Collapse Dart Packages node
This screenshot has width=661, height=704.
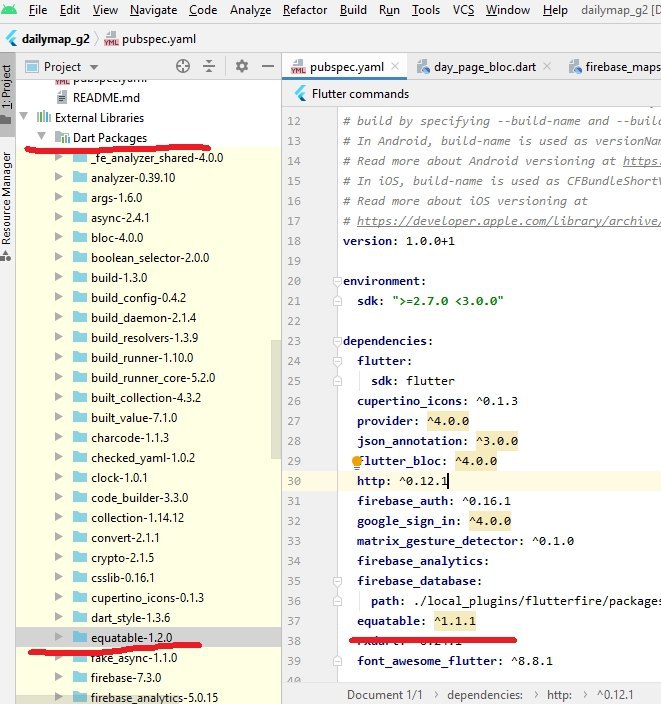click(41, 136)
